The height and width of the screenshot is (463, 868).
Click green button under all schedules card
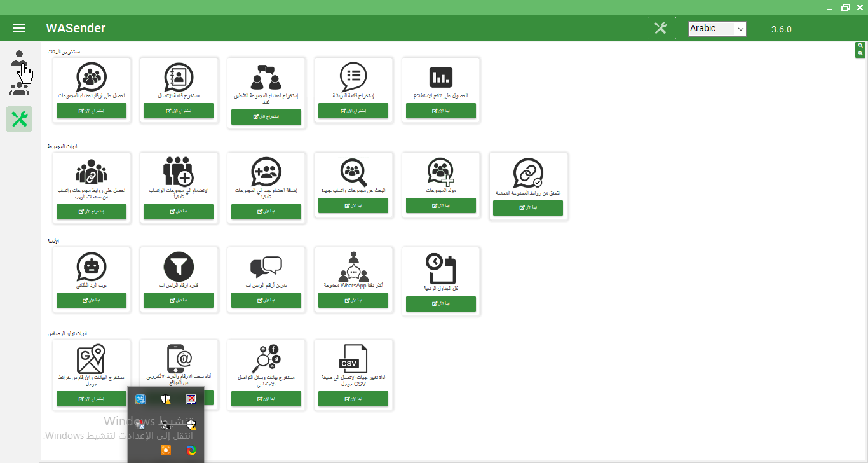(x=441, y=304)
